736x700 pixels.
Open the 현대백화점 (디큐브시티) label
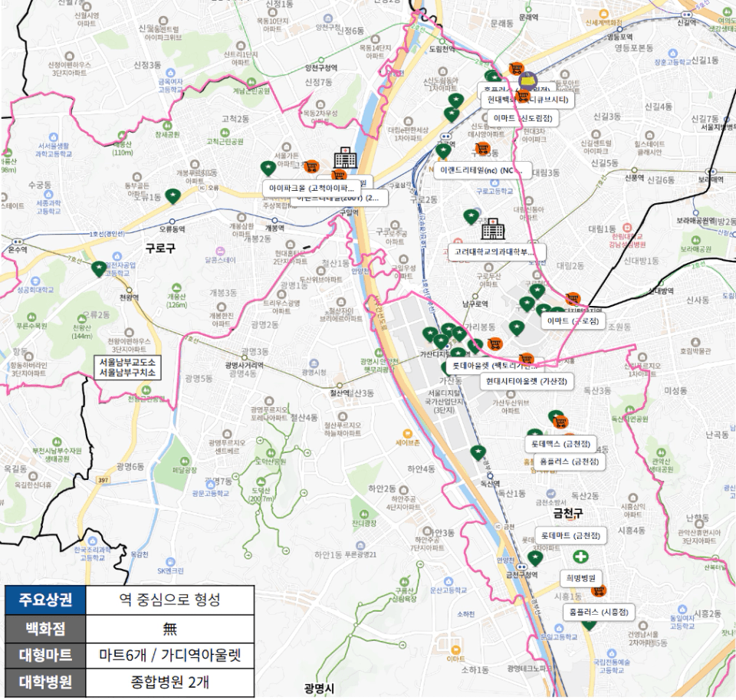click(x=527, y=100)
